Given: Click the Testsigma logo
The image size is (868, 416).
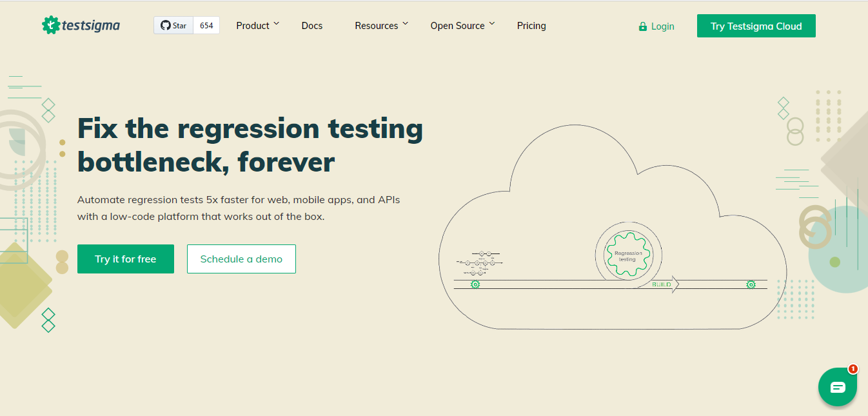Looking at the screenshot, I should (80, 25).
